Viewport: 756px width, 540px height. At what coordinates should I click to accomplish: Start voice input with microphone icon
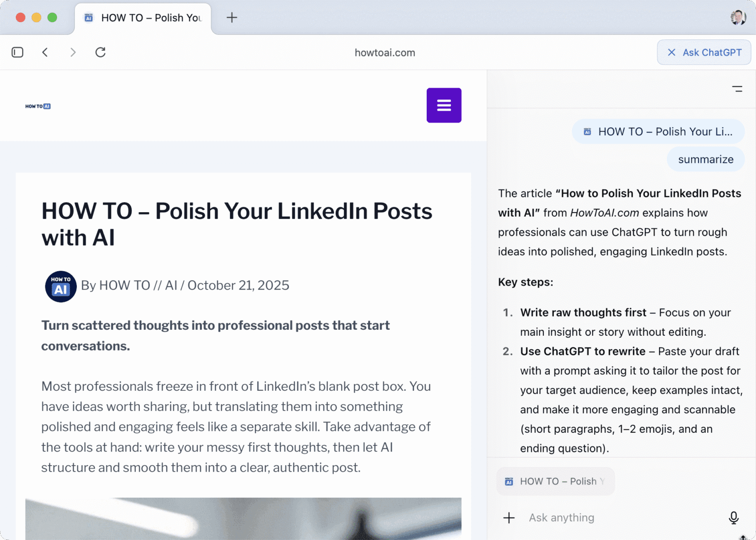point(733,517)
